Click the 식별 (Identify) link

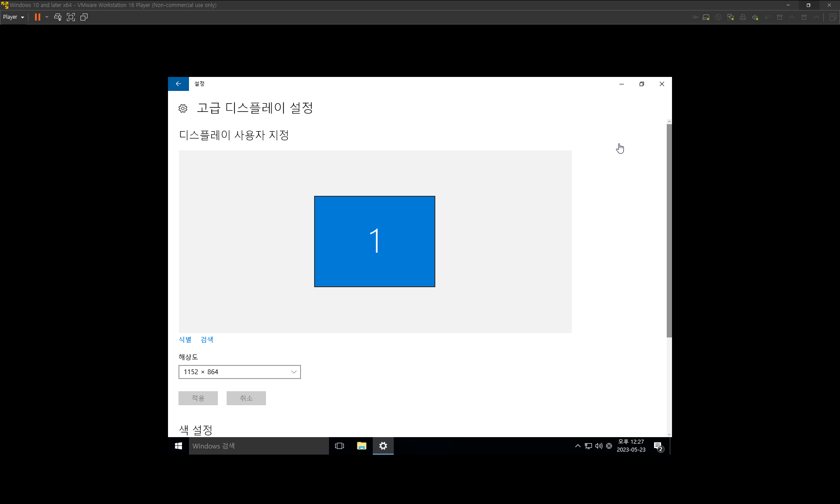click(x=185, y=340)
